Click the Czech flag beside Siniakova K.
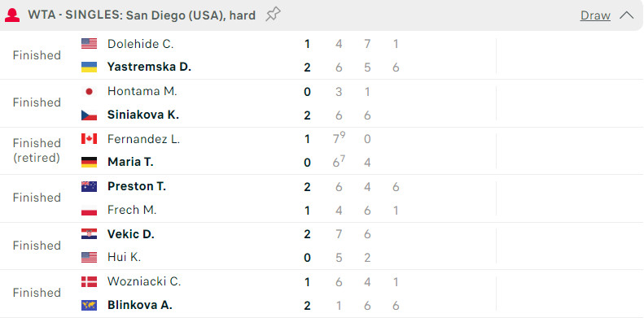 tap(89, 115)
